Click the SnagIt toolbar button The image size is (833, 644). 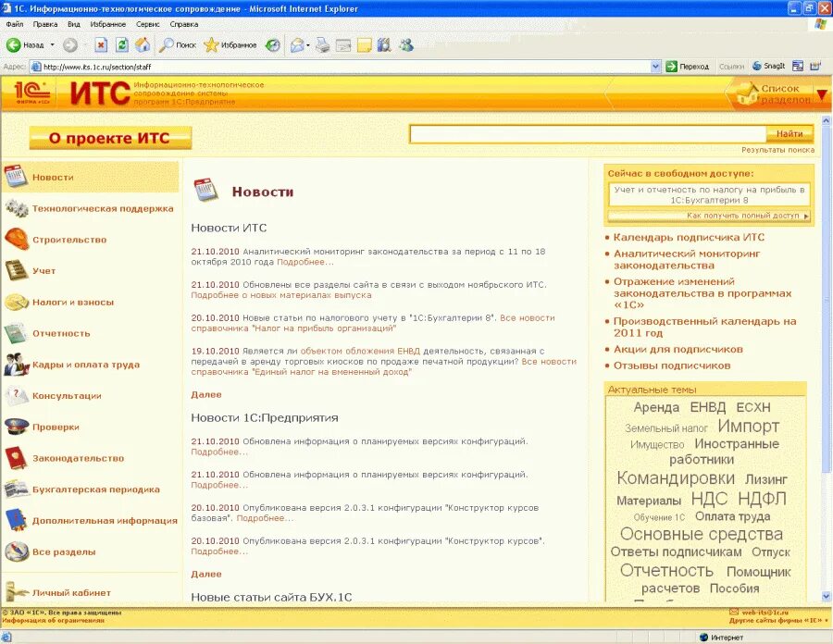[x=769, y=66]
